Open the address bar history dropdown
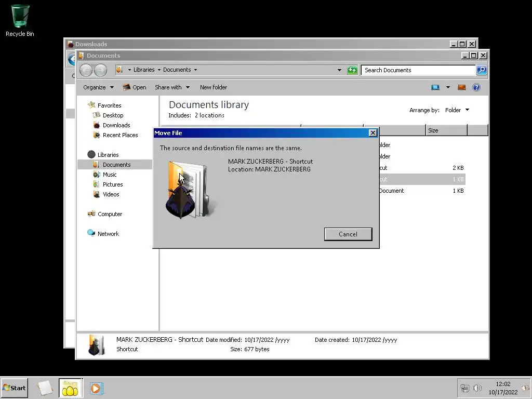 click(339, 70)
